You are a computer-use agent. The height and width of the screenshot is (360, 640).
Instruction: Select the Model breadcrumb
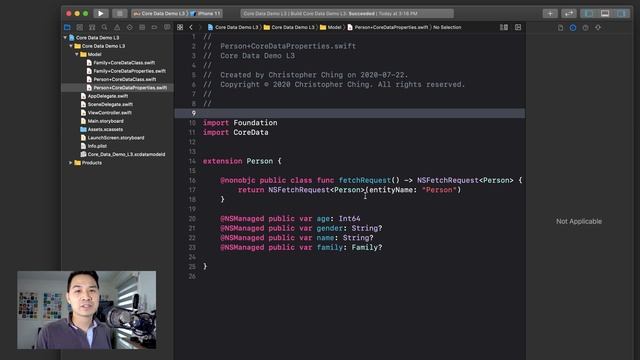331,27
